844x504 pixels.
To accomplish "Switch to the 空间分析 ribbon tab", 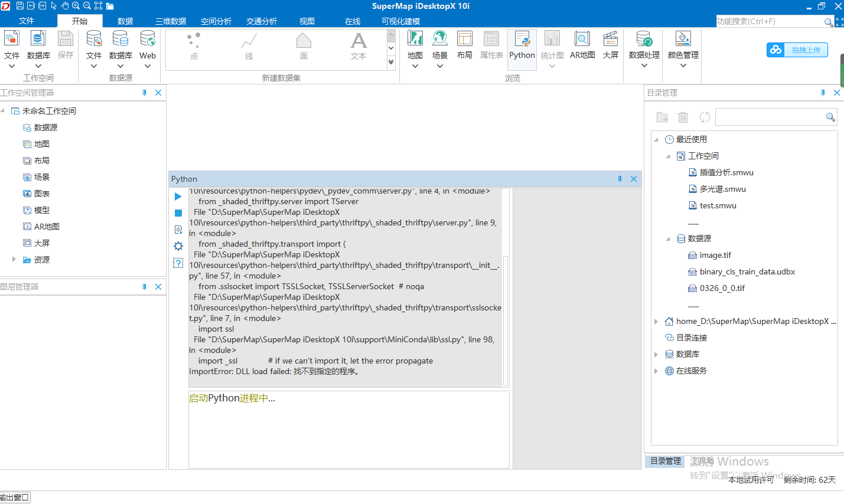I will point(216,21).
